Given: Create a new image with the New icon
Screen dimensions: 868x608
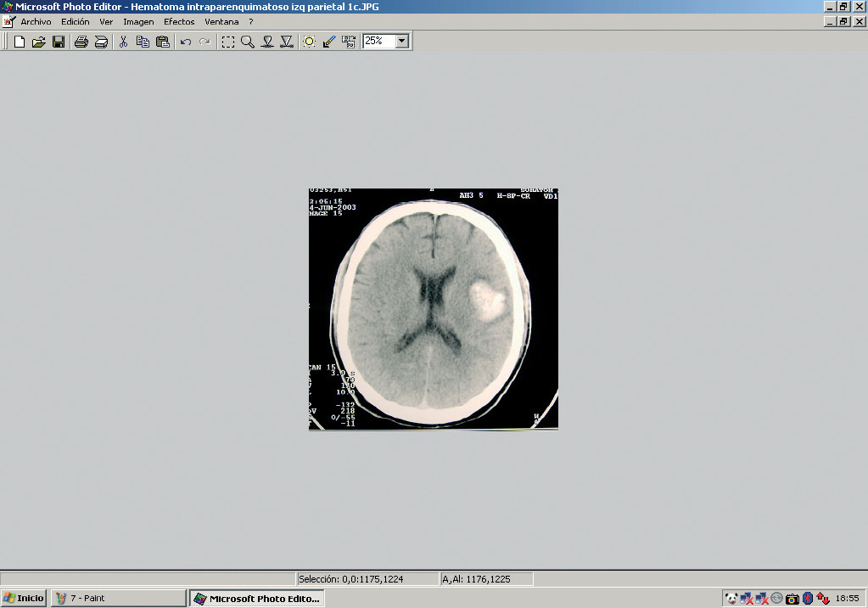Looking at the screenshot, I should (19, 42).
